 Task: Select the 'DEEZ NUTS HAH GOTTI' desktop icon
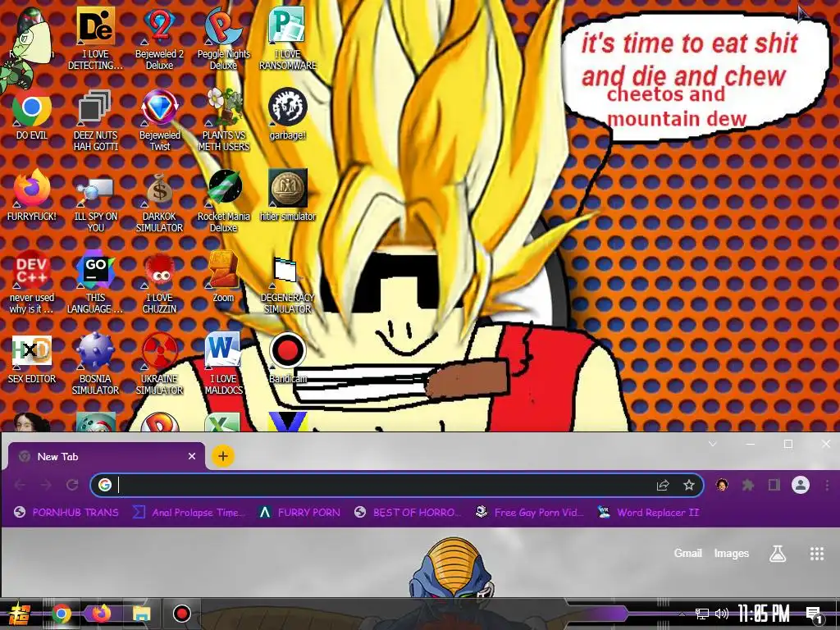95,121
